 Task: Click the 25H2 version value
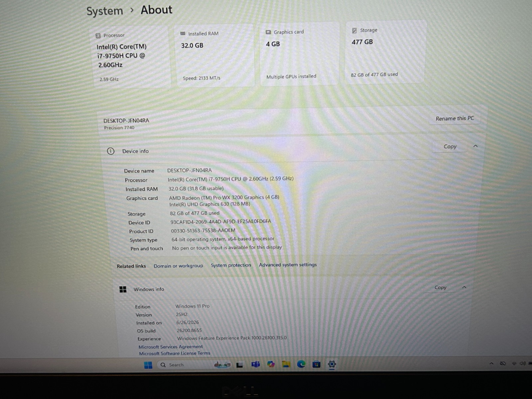coord(182,314)
